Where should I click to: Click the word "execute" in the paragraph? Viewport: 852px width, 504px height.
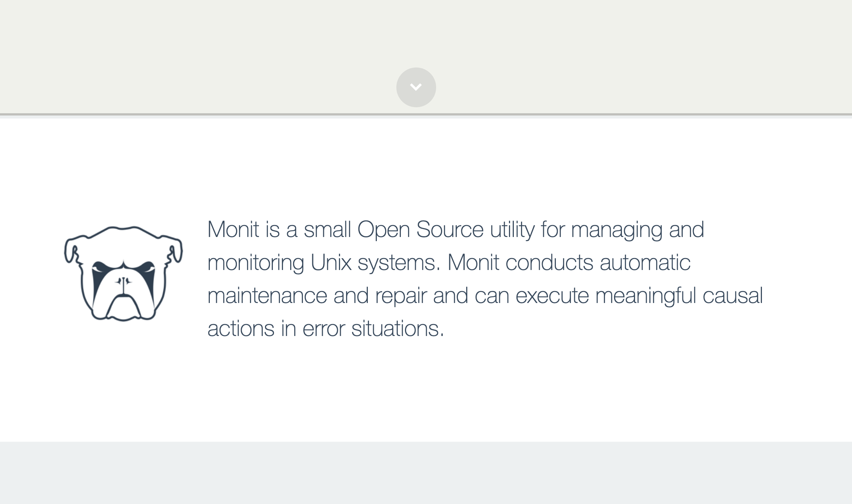552,295
